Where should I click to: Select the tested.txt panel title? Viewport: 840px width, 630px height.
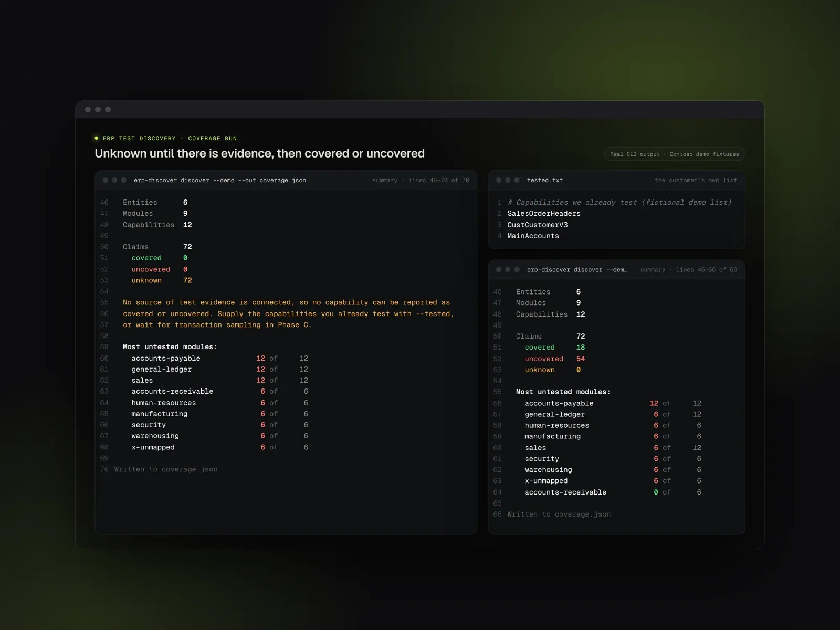545,180
